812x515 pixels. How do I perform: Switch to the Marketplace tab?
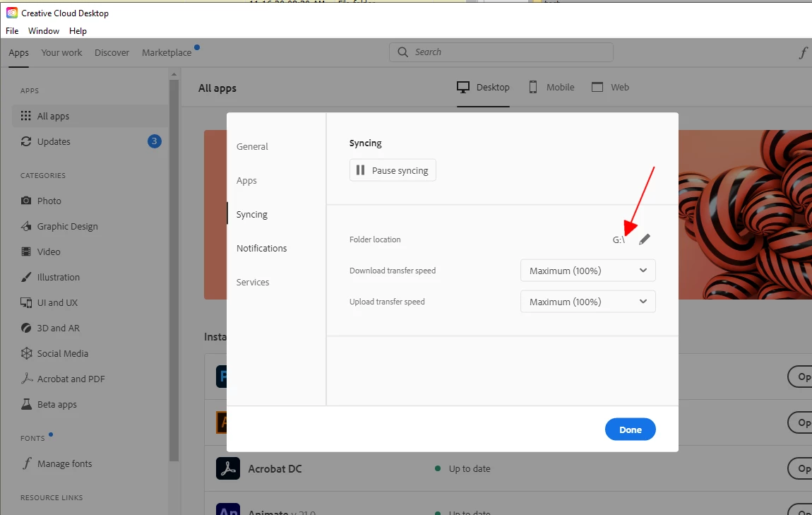point(167,52)
